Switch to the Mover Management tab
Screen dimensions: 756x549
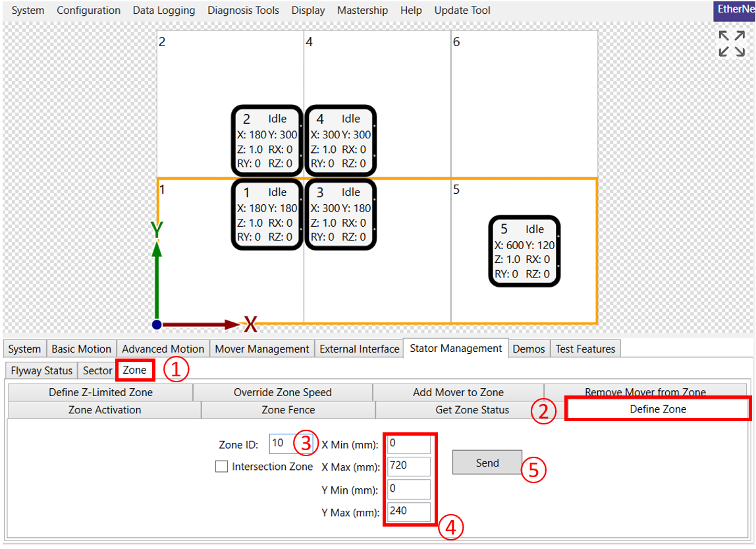261,349
